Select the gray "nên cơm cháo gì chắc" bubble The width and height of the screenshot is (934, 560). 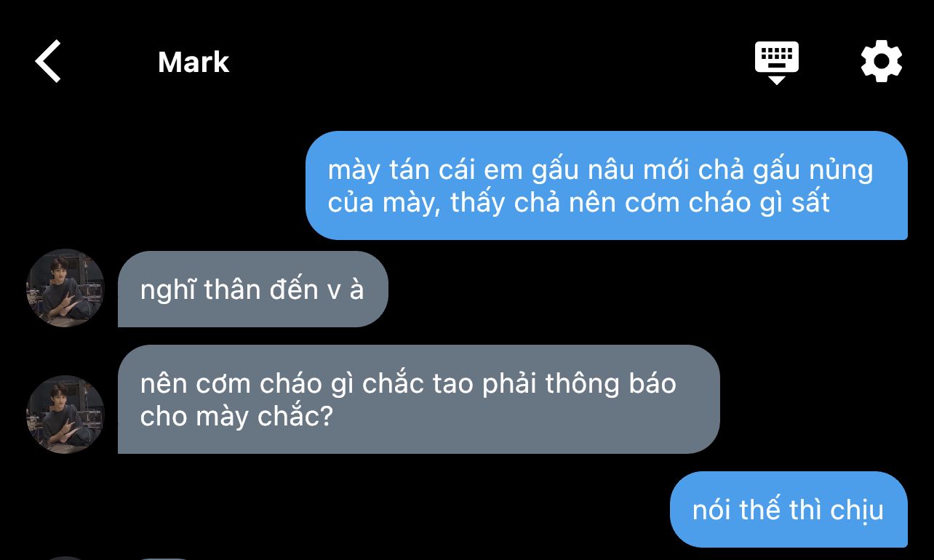[418, 399]
